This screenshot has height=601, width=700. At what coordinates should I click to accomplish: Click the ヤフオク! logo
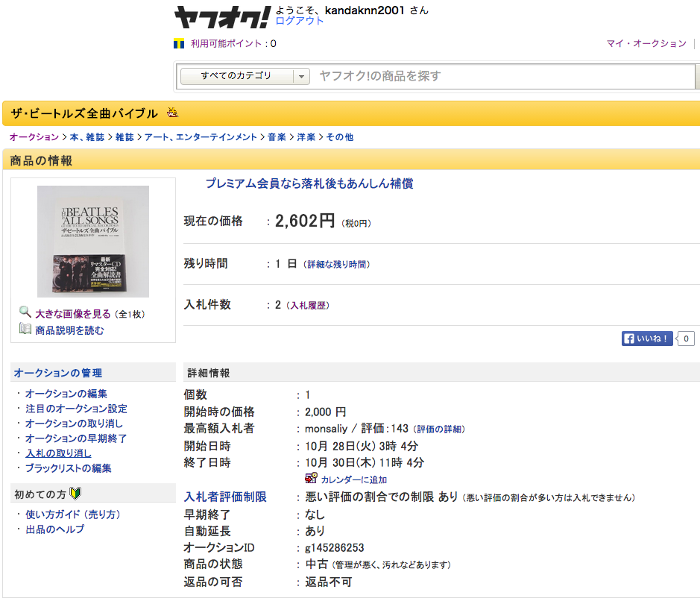[222, 18]
